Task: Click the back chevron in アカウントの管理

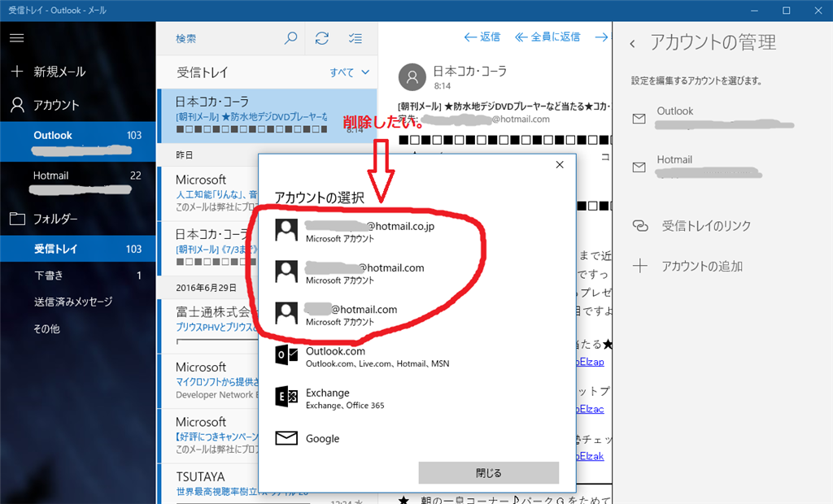Action: (x=632, y=44)
